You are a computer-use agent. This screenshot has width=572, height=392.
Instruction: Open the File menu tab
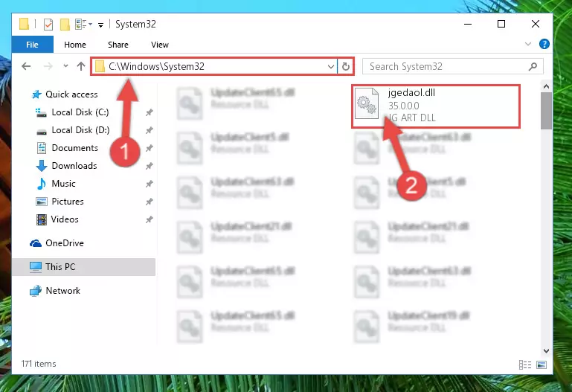click(32, 45)
